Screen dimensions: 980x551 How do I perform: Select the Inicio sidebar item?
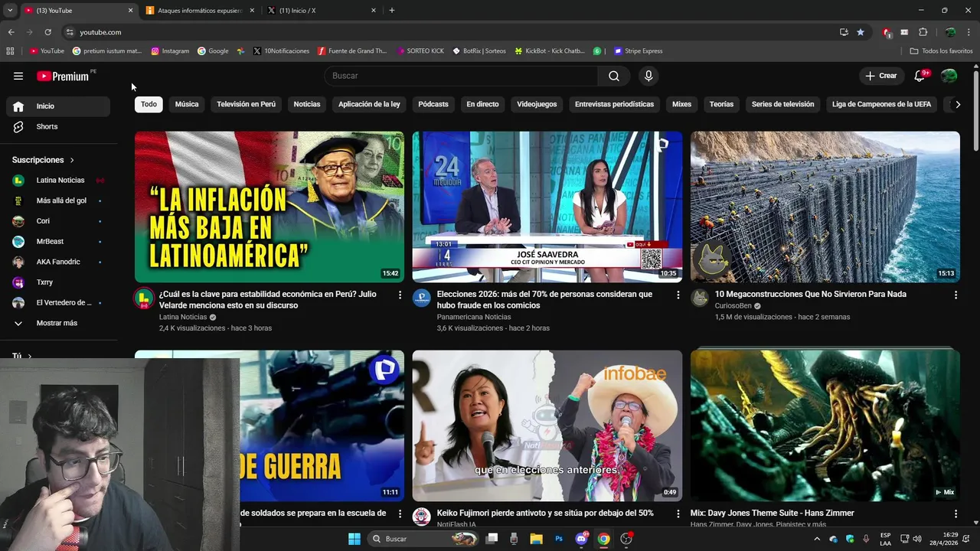(58, 106)
